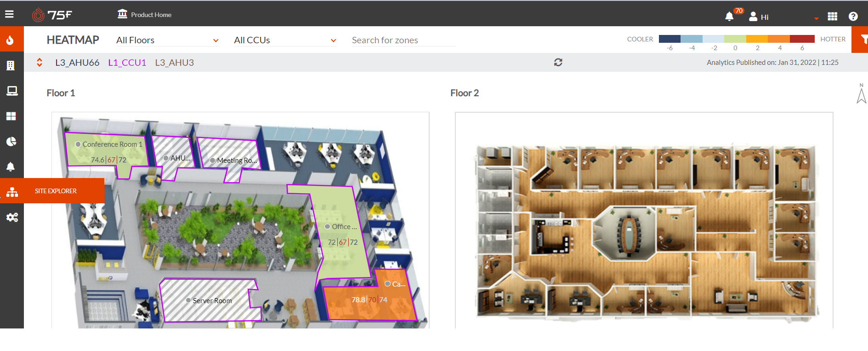
Task: Open the pie chart analytics sidebar icon
Action: click(x=11, y=141)
